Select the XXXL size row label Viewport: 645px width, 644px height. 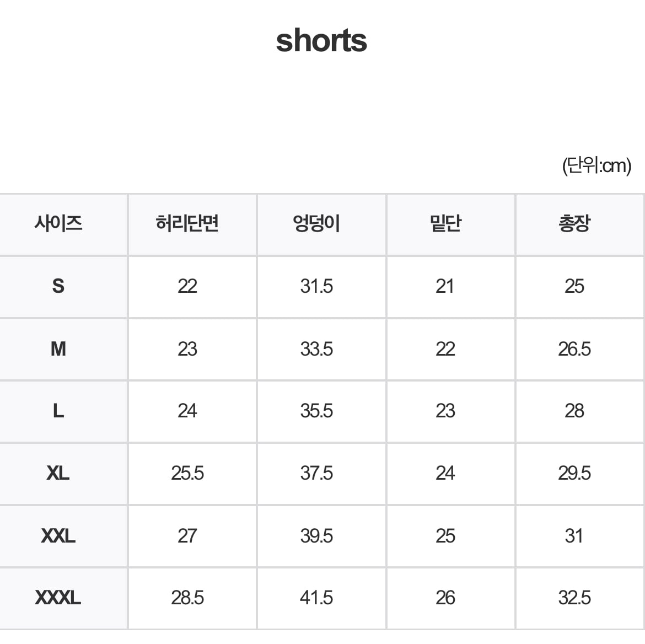pos(58,598)
